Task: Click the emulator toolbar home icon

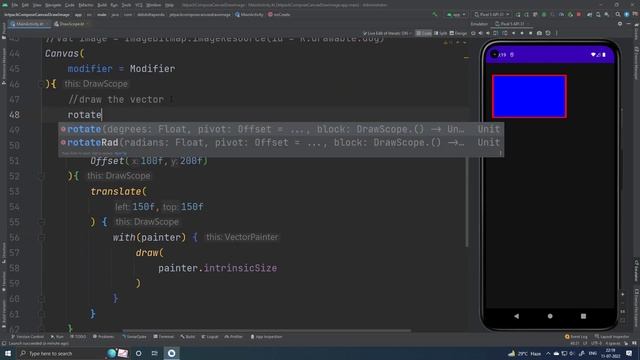Action: (x=522, y=33)
